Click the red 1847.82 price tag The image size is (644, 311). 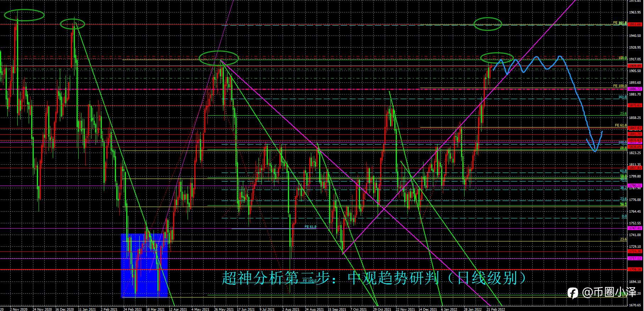click(635, 128)
